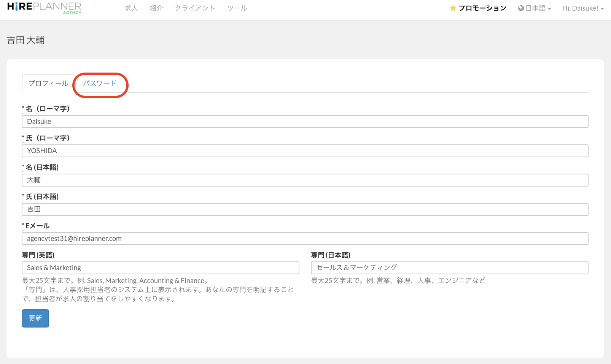Go to the クライアント menu
The height and width of the screenshot is (364, 611).
[195, 8]
